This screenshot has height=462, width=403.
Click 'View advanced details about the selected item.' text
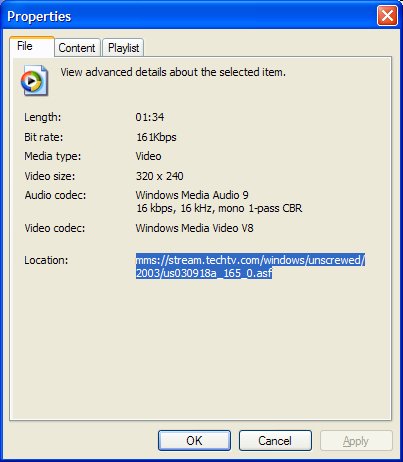tap(173, 72)
